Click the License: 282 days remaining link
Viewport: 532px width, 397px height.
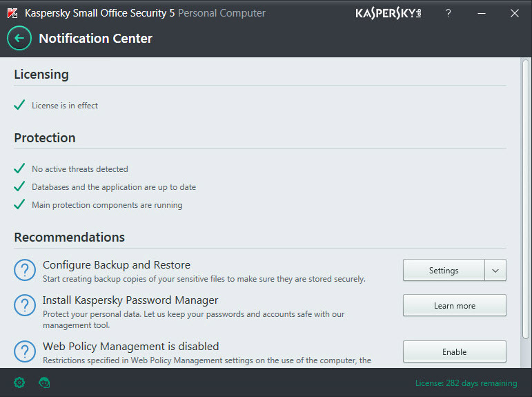point(466,383)
